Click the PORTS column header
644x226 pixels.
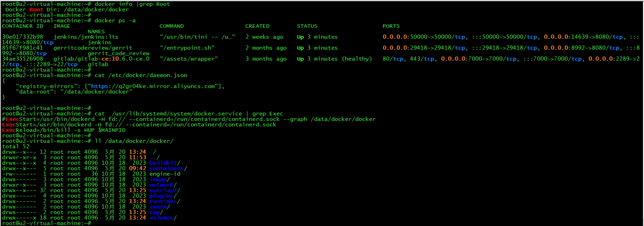391,26
